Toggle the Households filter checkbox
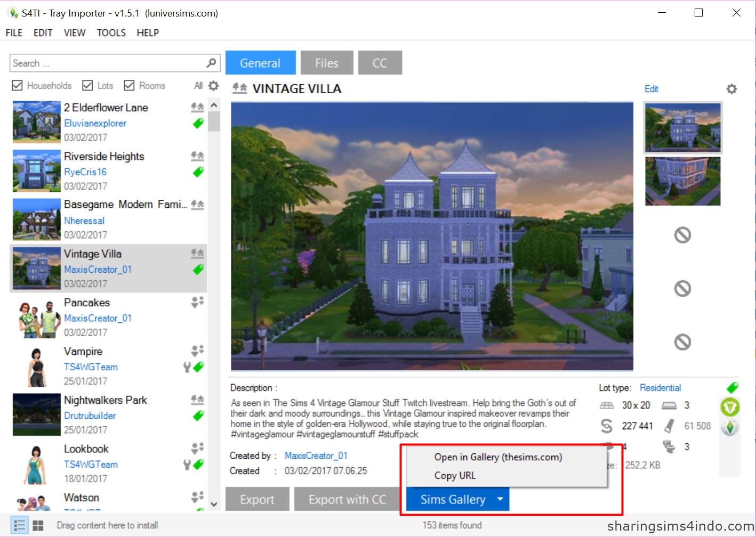756x537 pixels. [x=17, y=85]
